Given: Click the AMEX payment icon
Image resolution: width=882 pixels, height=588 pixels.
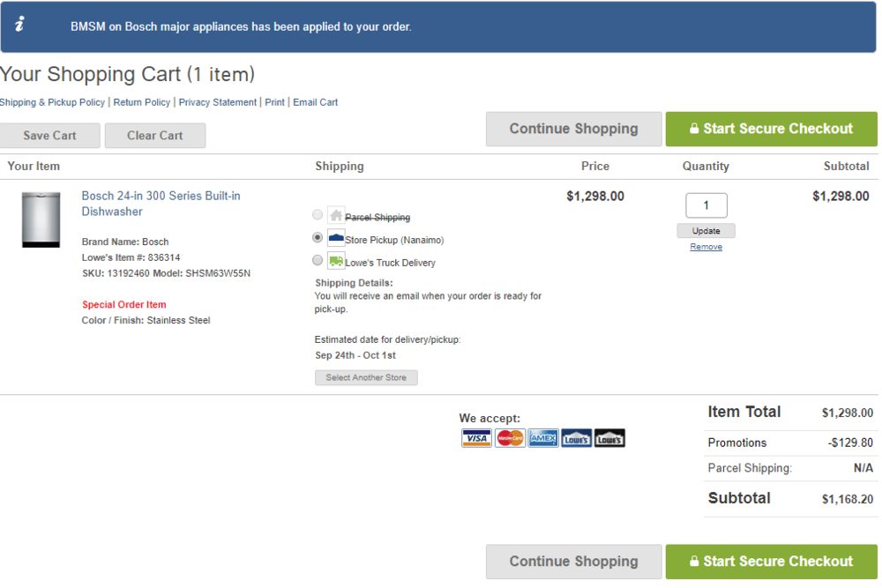Looking at the screenshot, I should pyautogui.click(x=543, y=438).
